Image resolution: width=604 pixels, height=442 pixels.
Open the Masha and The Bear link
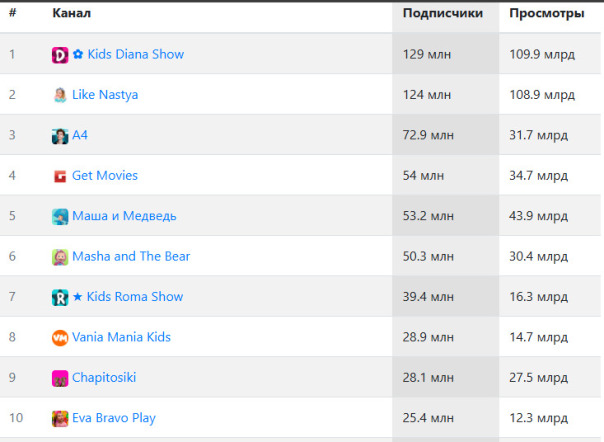click(131, 256)
